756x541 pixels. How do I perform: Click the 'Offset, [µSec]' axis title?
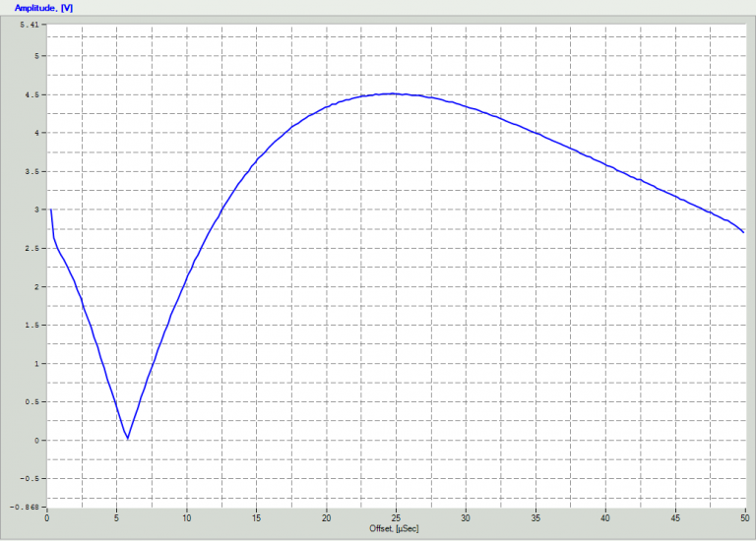(394, 528)
